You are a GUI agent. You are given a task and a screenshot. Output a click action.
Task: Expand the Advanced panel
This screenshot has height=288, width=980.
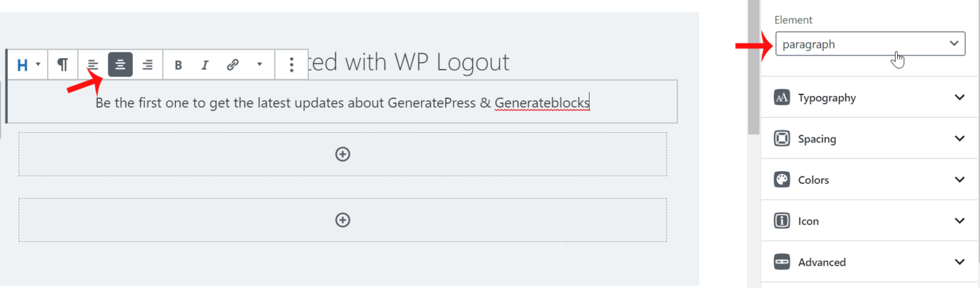(x=870, y=262)
